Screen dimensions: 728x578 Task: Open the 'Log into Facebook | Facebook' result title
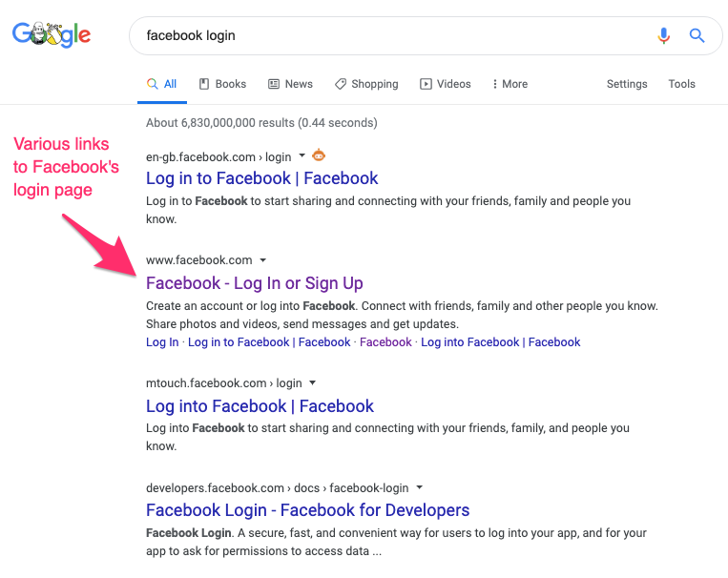coord(260,406)
